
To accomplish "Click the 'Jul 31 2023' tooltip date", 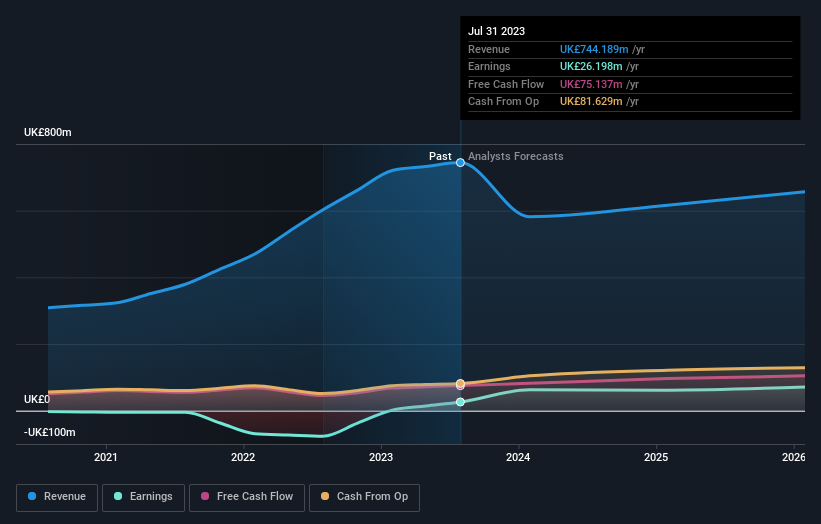I will coord(496,31).
